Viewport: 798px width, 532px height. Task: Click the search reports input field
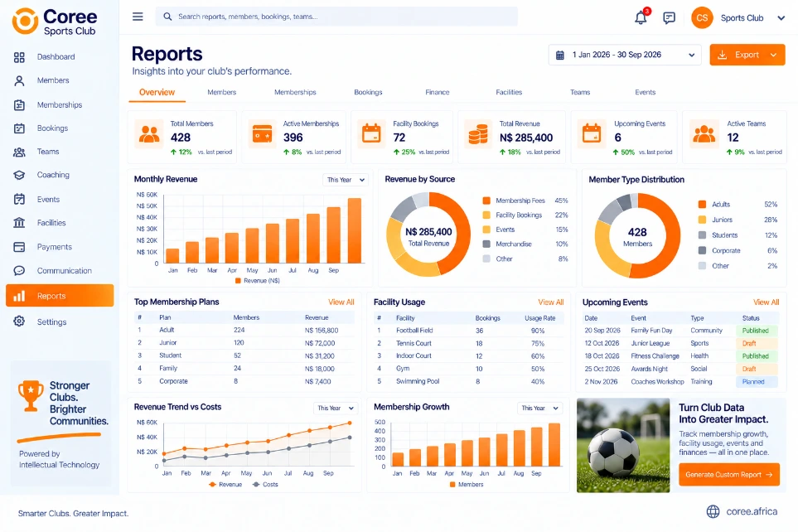pos(336,17)
